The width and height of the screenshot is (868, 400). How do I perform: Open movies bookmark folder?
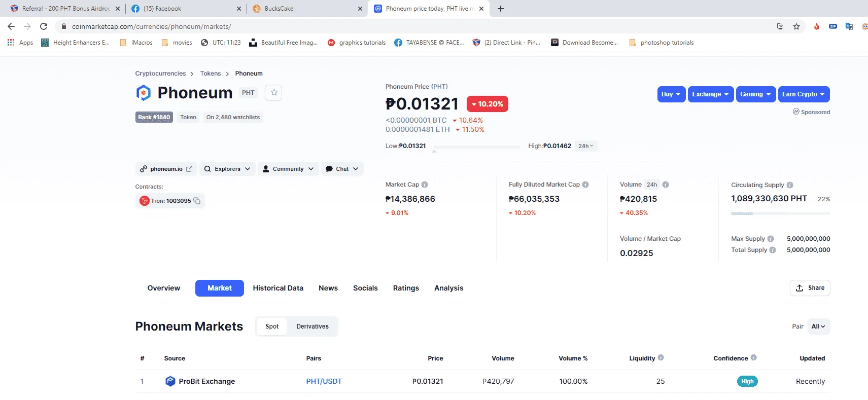coord(177,43)
